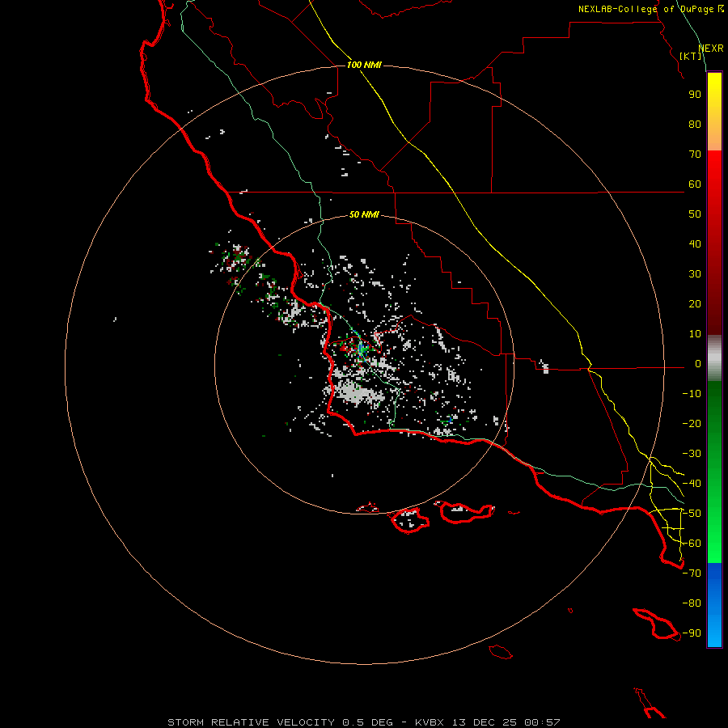Click the blue bottom segment of color bar
728x728 pixels.
(x=714, y=605)
